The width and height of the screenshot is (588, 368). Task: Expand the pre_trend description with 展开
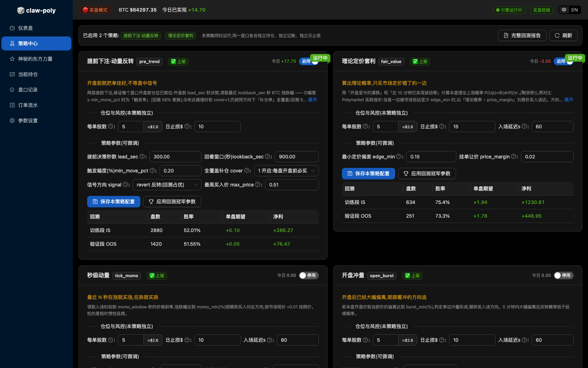pyautogui.click(x=313, y=100)
